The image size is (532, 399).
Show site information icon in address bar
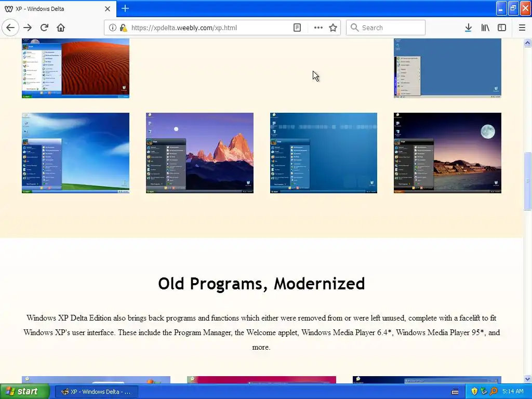click(112, 28)
